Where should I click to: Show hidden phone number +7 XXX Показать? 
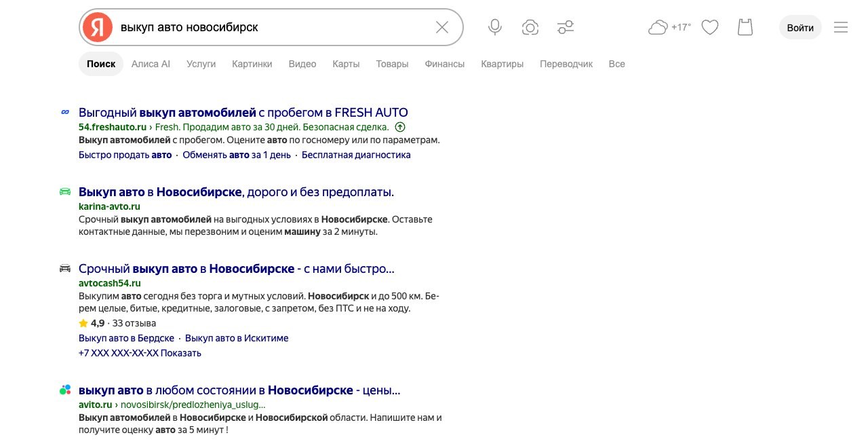(x=140, y=353)
